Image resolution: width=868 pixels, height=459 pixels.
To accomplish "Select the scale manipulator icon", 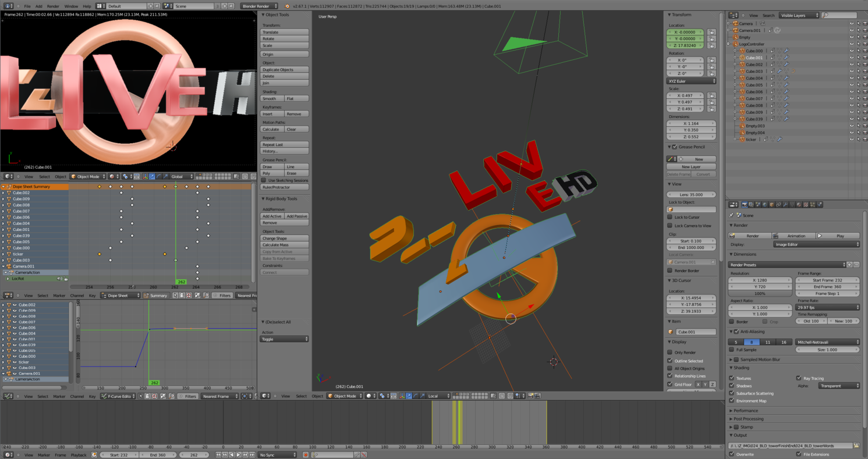I will pyautogui.click(x=422, y=396).
